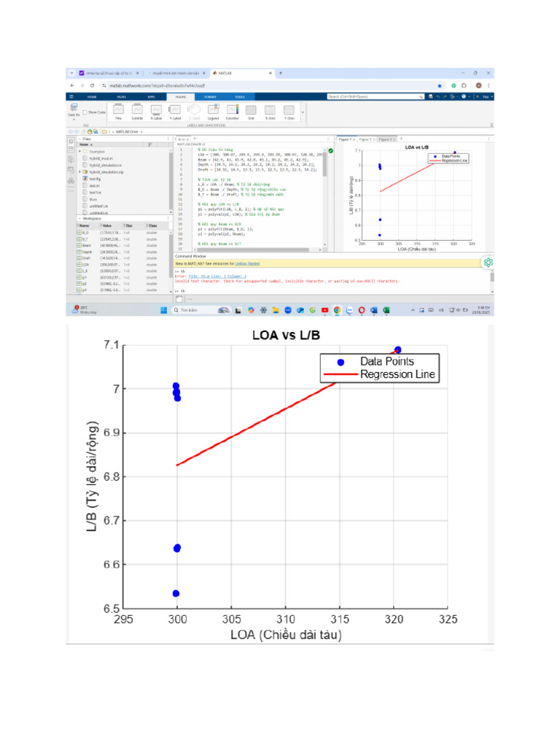Open the TOOLS ribbon tab
The width and height of the screenshot is (560, 747).
pos(240,97)
